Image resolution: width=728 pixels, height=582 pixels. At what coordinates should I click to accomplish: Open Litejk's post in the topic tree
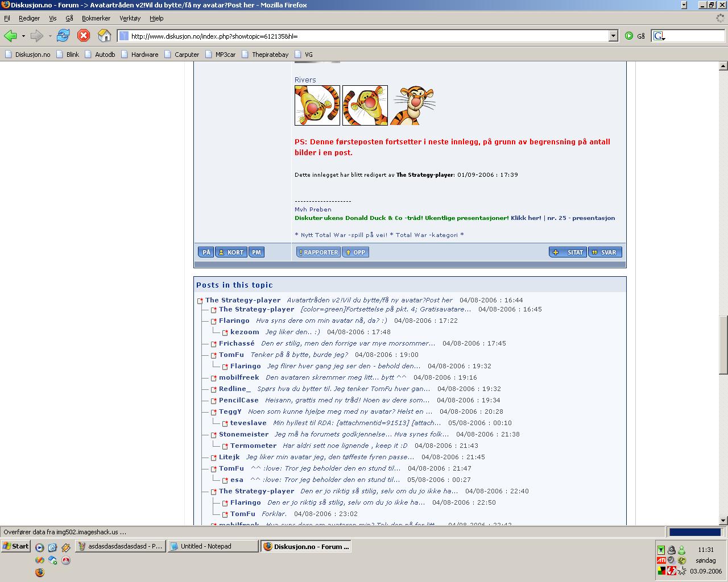click(330, 457)
